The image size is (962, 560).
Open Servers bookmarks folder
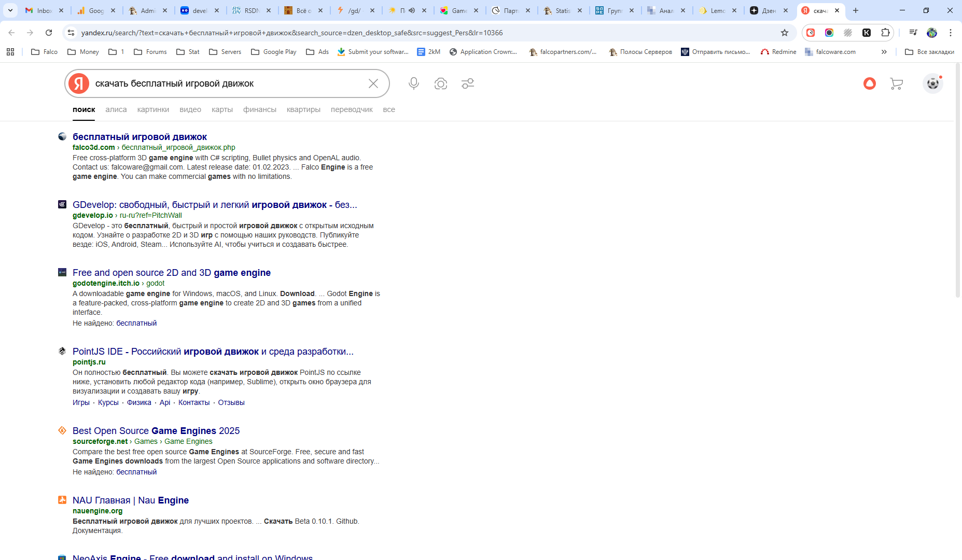pyautogui.click(x=225, y=52)
